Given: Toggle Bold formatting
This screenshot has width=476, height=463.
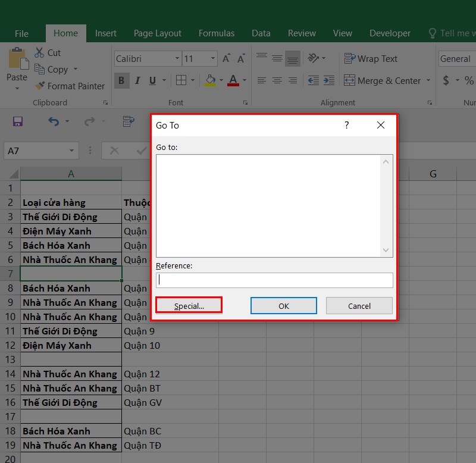Looking at the screenshot, I should click(x=122, y=80).
